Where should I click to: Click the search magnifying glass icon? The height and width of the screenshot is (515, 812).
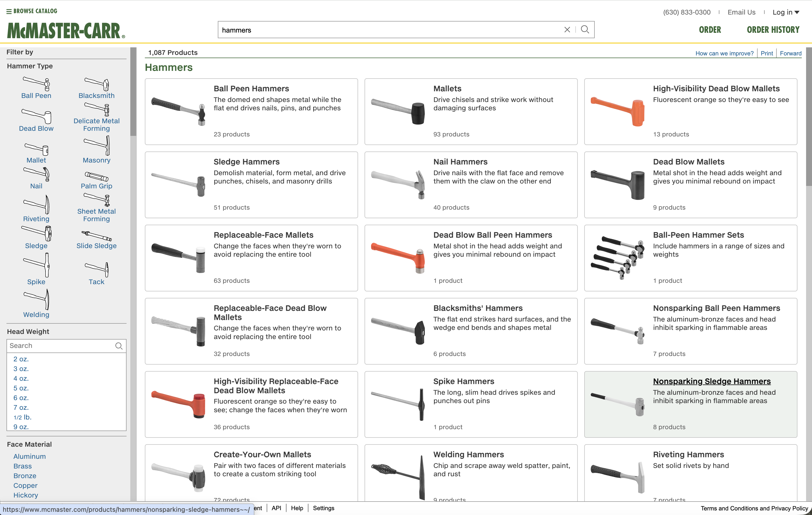pyautogui.click(x=585, y=30)
